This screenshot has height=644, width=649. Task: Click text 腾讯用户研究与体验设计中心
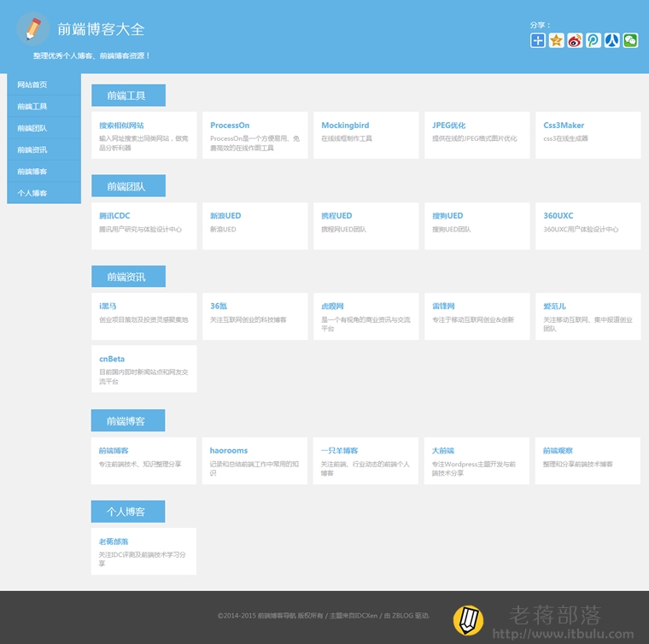[140, 229]
